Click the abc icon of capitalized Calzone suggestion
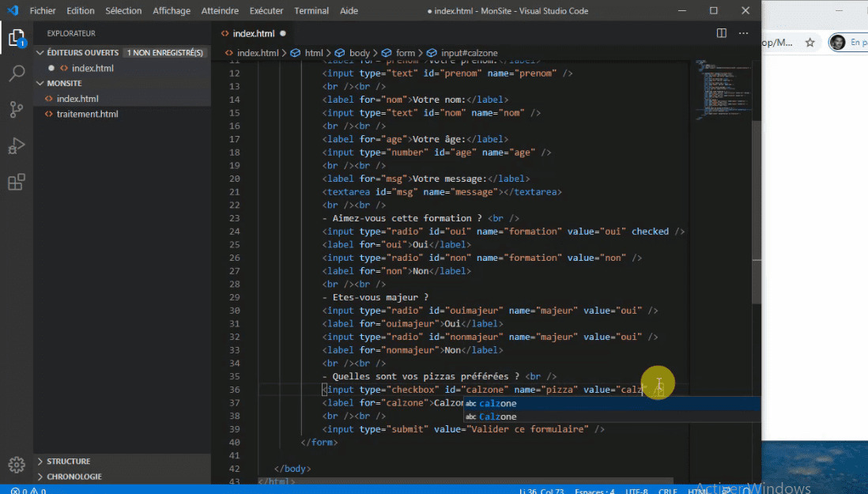This screenshot has width=868, height=494. coord(471,417)
